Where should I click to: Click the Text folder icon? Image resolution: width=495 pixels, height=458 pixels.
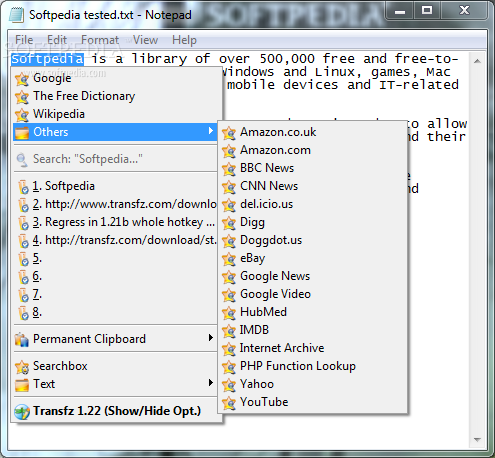click(22, 384)
